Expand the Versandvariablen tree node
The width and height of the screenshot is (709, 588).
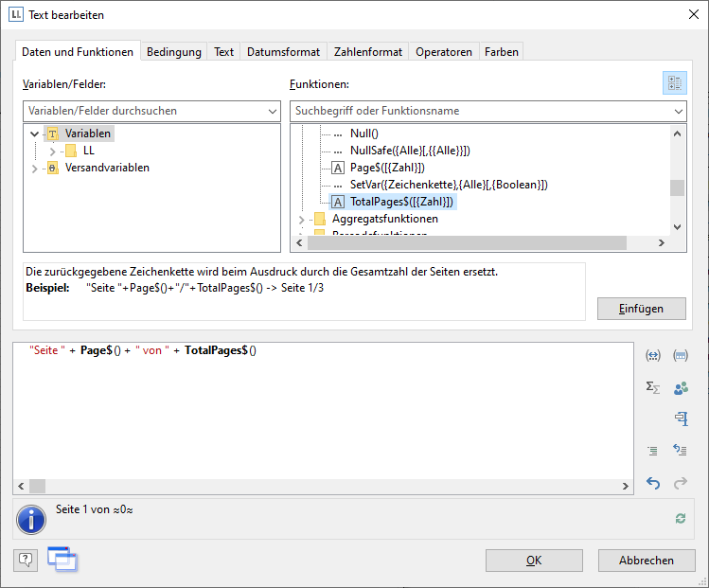point(35,169)
